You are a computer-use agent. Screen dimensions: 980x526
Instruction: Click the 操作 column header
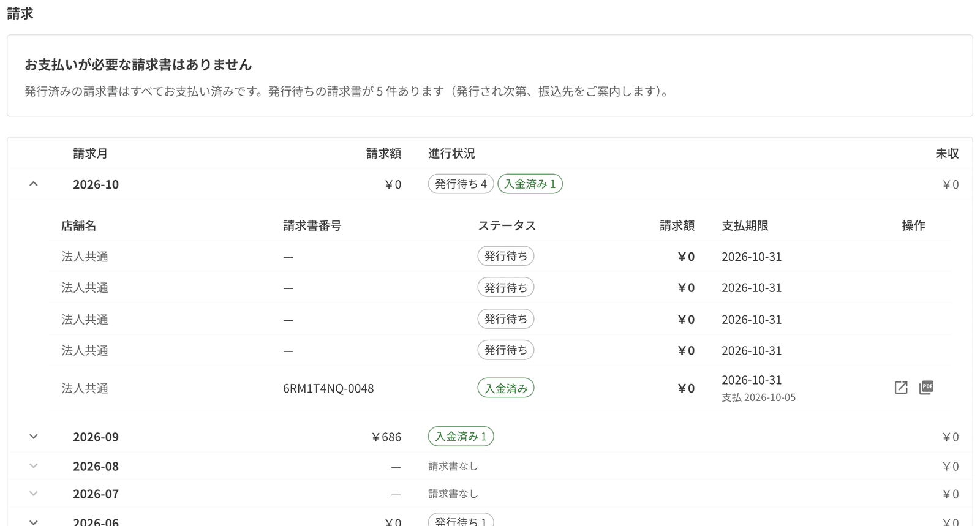coord(913,225)
